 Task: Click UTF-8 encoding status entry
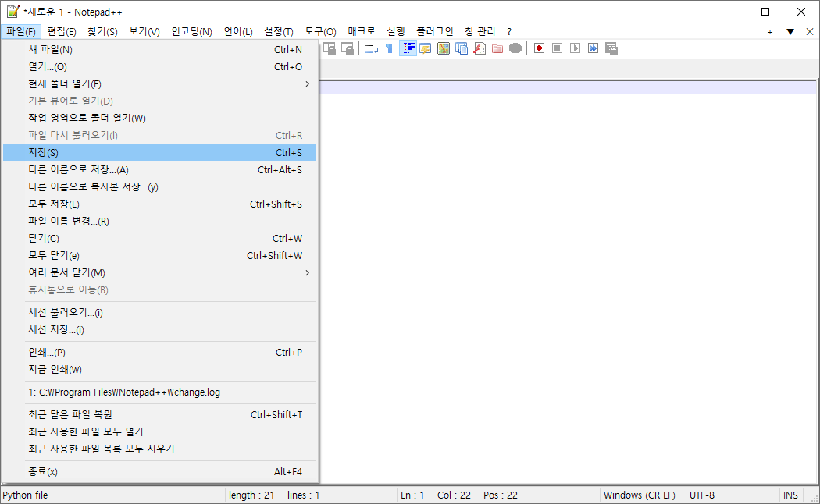click(x=702, y=495)
